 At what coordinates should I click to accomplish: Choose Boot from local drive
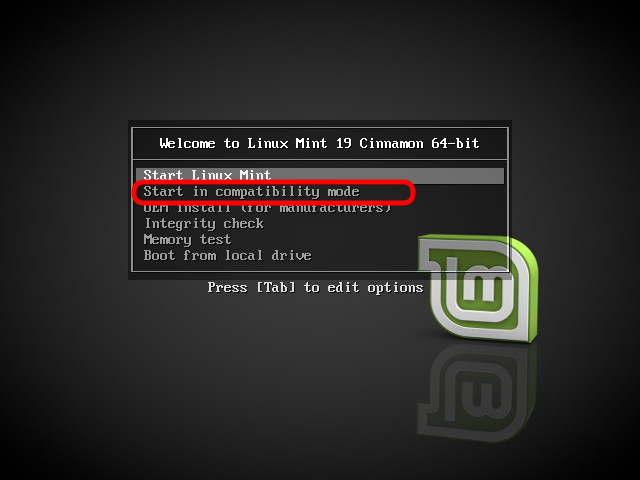pyautogui.click(x=227, y=256)
